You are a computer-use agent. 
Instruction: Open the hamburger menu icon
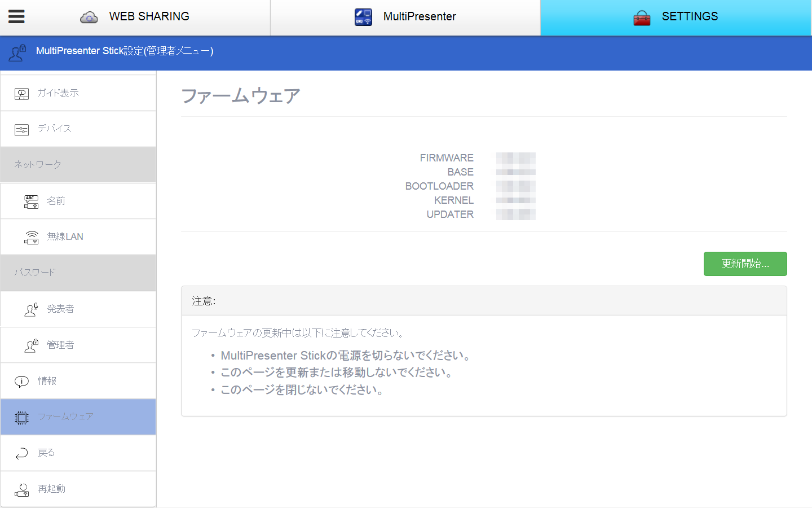tap(16, 16)
